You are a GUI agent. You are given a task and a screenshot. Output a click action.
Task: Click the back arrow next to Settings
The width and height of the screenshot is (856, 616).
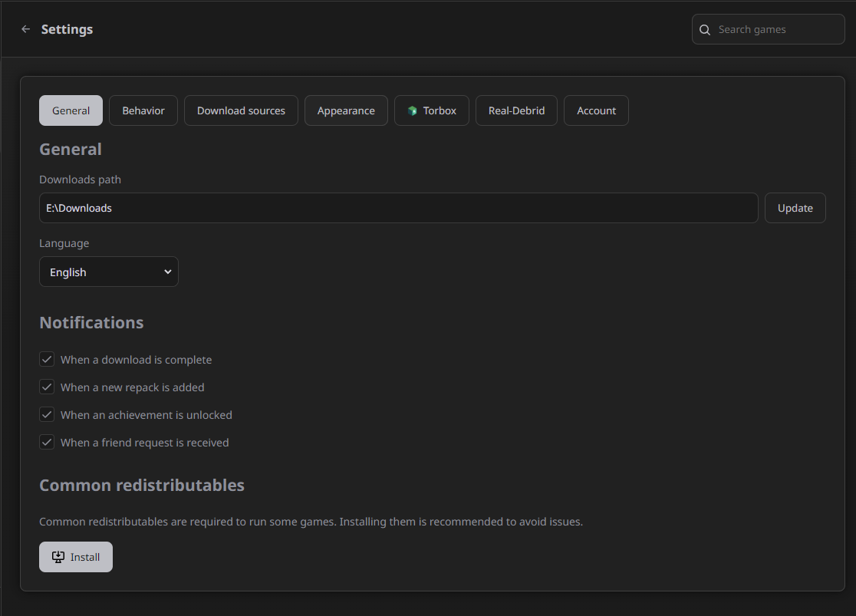[26, 29]
